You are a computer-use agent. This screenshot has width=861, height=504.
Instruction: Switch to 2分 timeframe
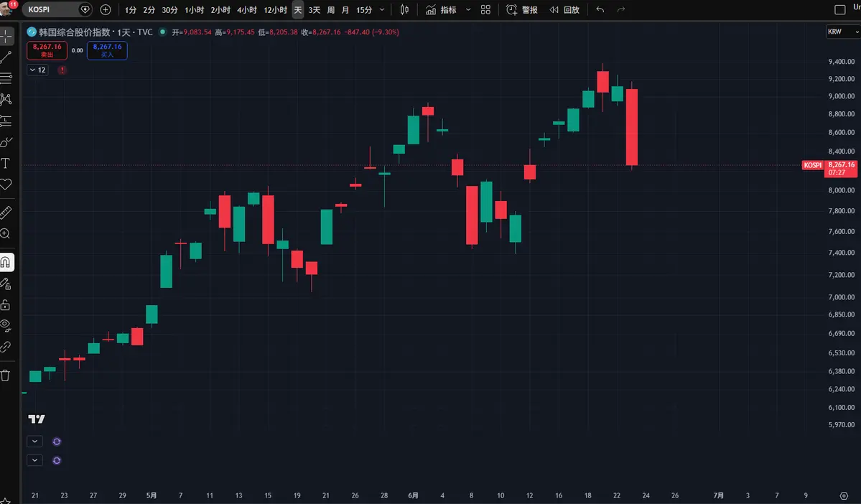(149, 10)
